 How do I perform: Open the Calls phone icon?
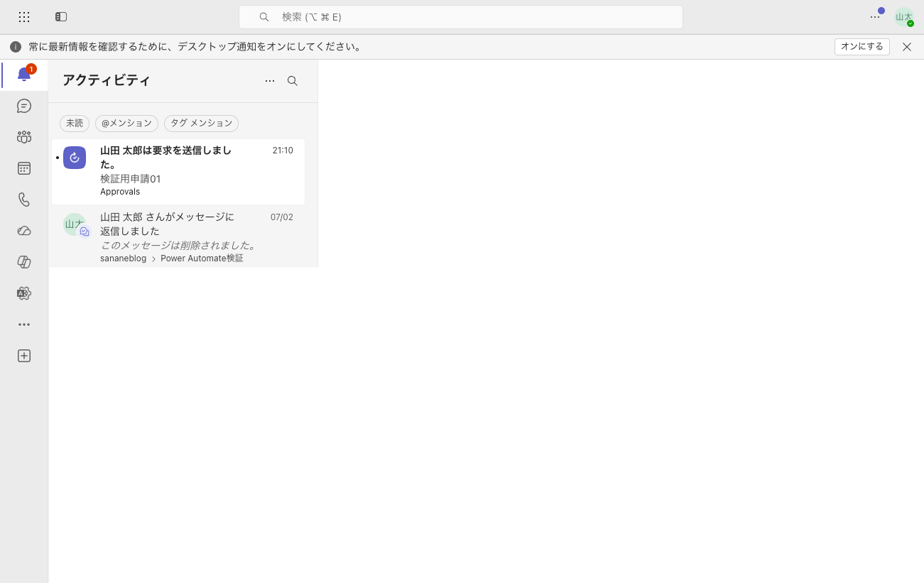click(24, 200)
